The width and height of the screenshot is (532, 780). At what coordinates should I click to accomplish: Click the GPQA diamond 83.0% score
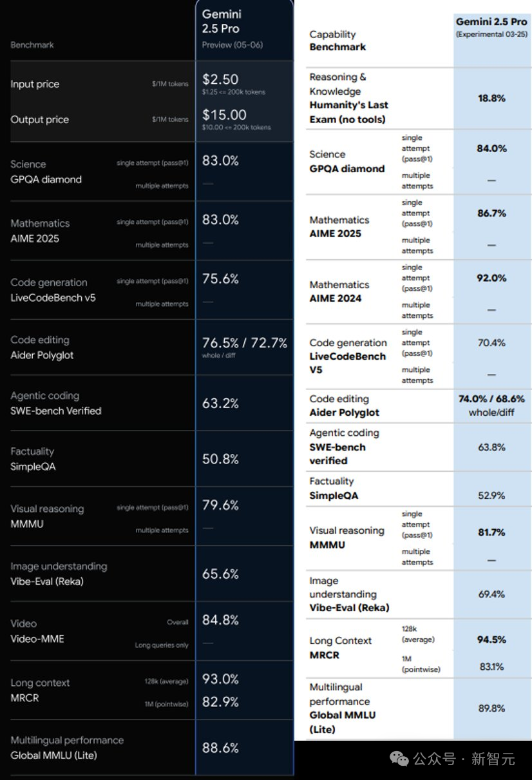(x=220, y=161)
